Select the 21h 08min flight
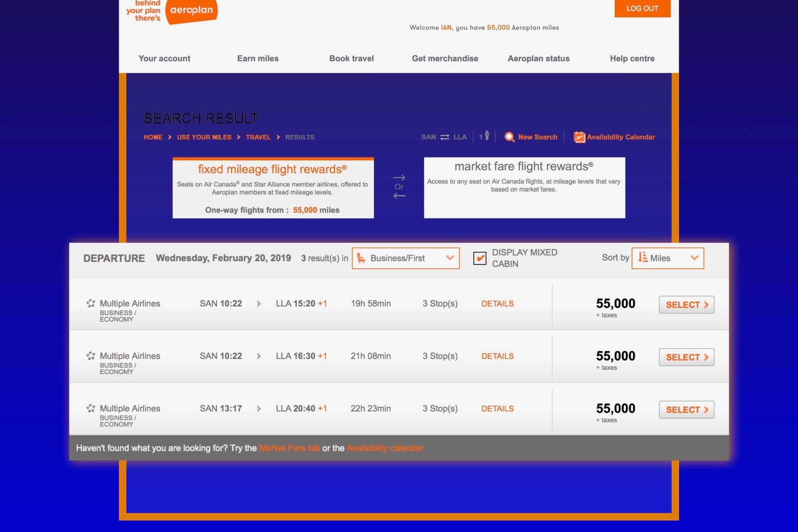 [686, 357]
